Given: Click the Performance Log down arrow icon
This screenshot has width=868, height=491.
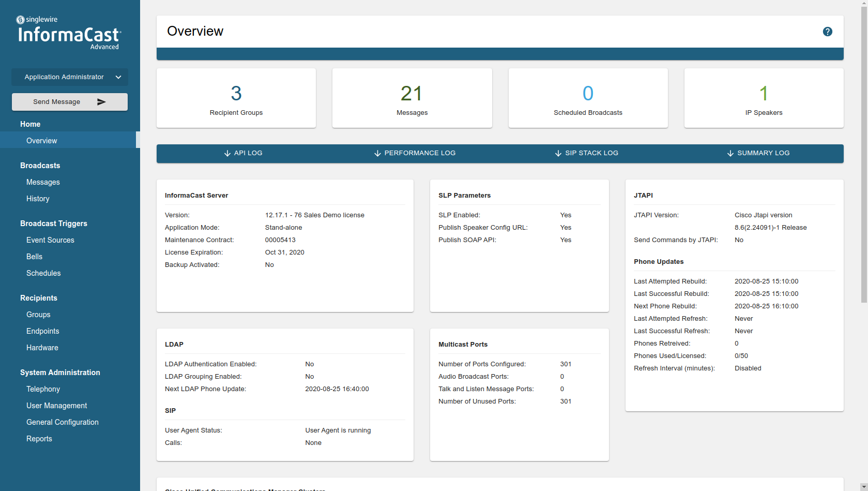Looking at the screenshot, I should coord(377,154).
